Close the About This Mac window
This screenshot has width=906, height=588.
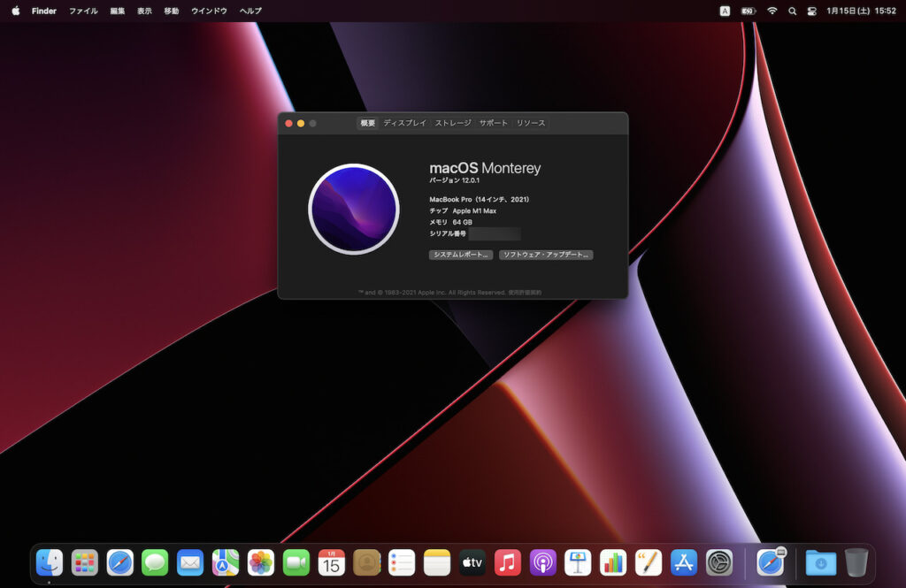coord(289,123)
